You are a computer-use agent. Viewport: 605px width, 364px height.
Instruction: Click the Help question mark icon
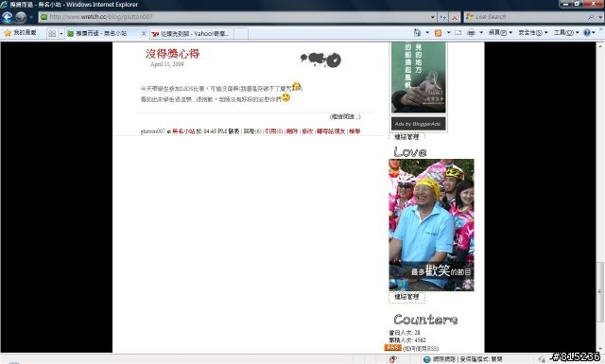pyautogui.click(x=587, y=33)
